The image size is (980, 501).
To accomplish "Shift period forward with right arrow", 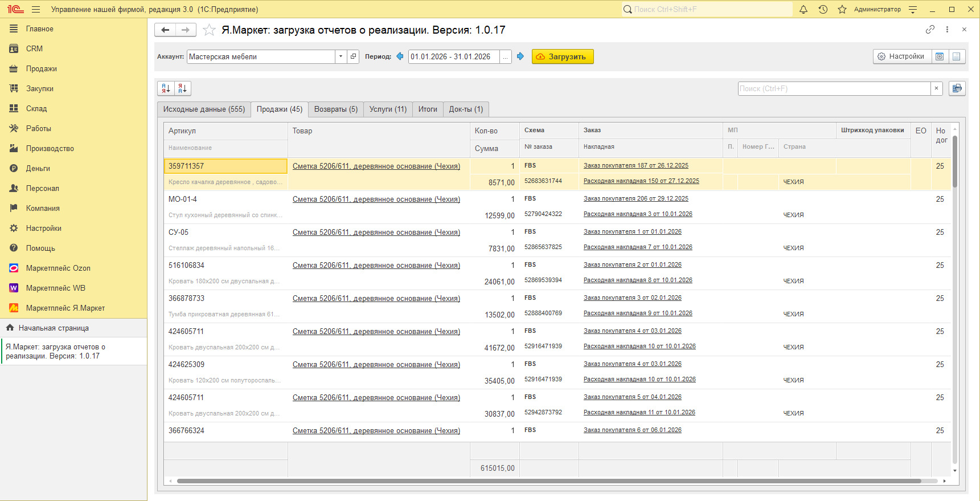I will [x=520, y=56].
